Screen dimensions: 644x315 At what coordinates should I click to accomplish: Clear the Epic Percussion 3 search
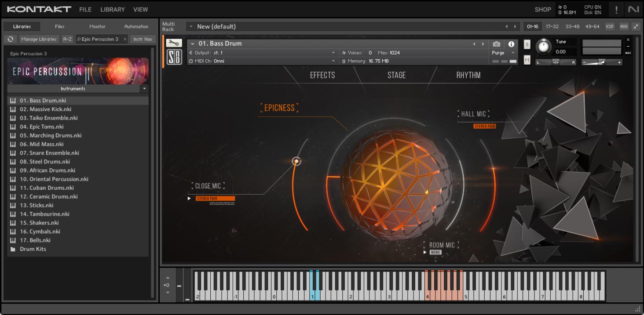pyautogui.click(x=125, y=39)
